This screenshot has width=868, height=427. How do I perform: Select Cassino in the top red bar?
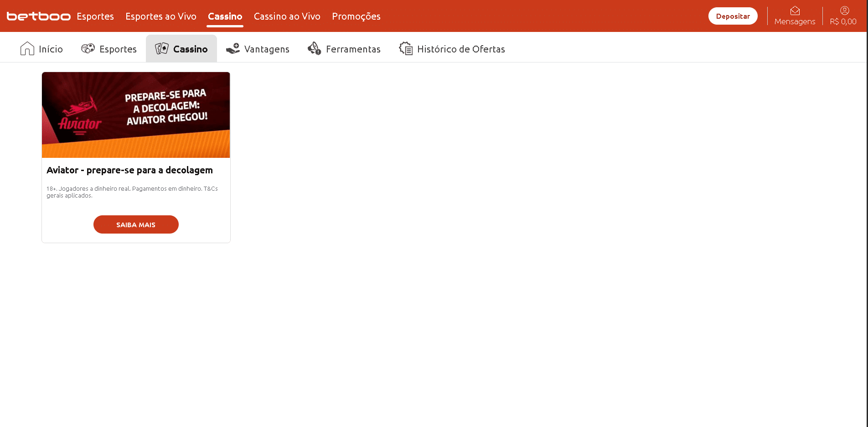pos(225,16)
